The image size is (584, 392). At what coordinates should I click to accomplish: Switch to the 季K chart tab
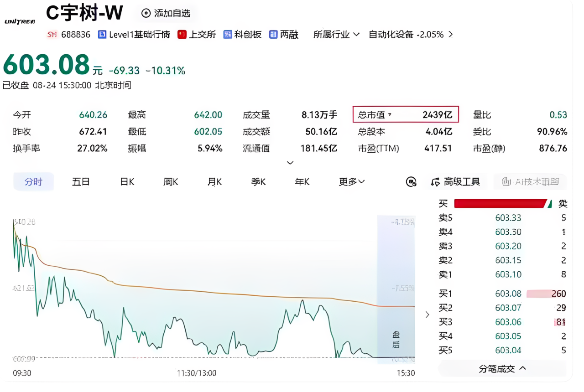tap(258, 182)
